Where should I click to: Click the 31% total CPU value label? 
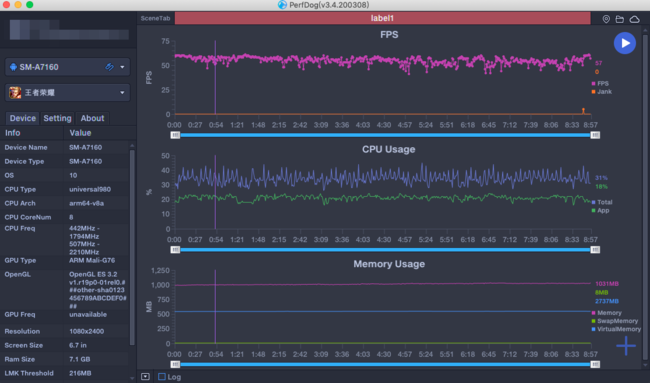[601, 178]
